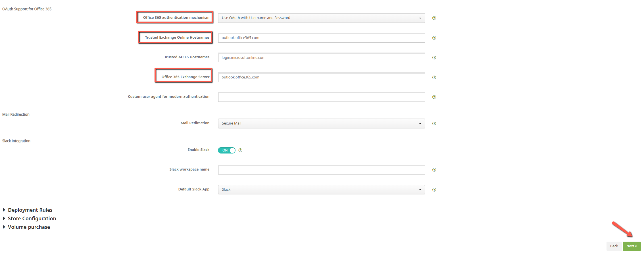644x253 pixels.
Task: Open help icon next to Mail Redirection dropdown
Action: (x=434, y=123)
